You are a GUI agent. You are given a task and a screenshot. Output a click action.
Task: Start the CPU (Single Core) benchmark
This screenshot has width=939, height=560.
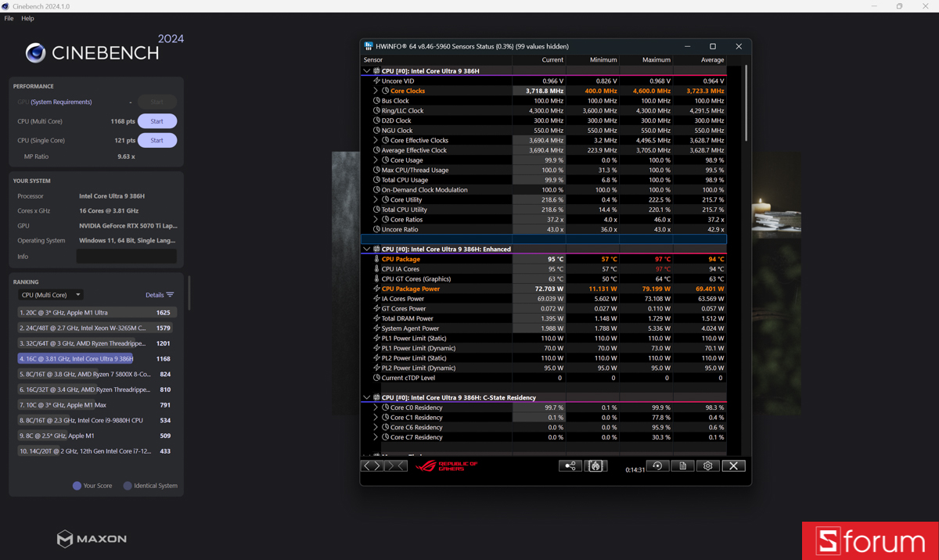point(156,141)
